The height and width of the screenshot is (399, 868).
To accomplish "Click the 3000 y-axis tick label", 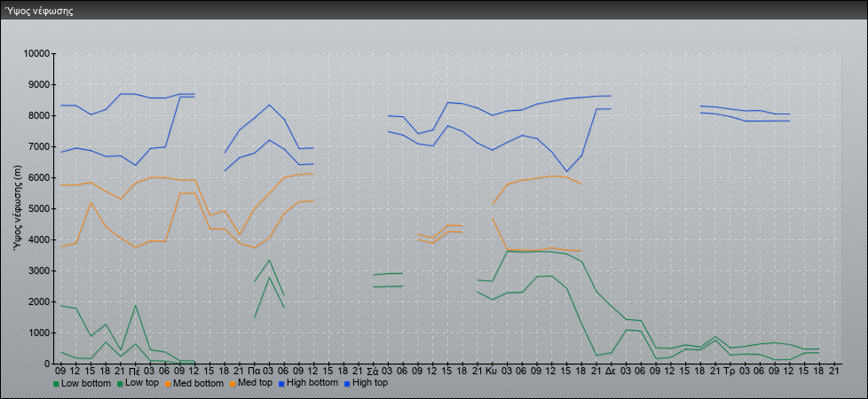I will pyautogui.click(x=39, y=270).
